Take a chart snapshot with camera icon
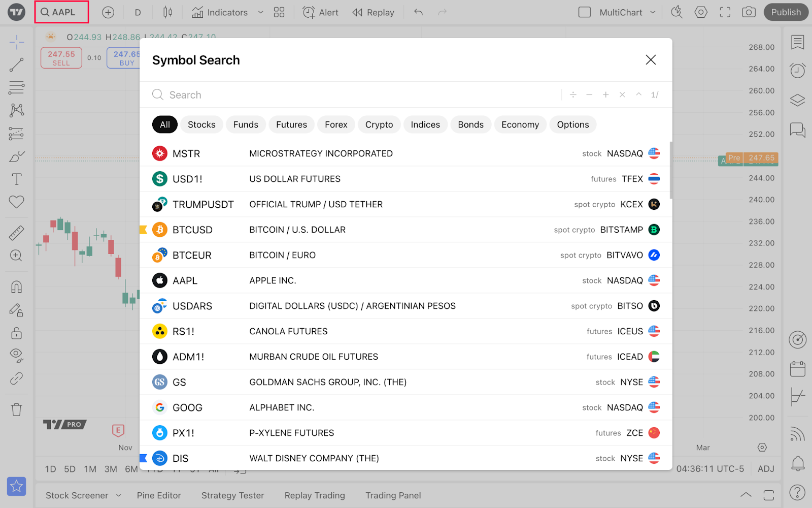 click(x=749, y=12)
